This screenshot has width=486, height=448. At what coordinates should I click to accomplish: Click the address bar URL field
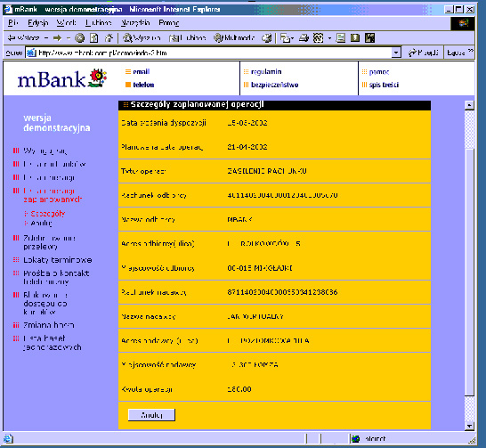(x=214, y=53)
